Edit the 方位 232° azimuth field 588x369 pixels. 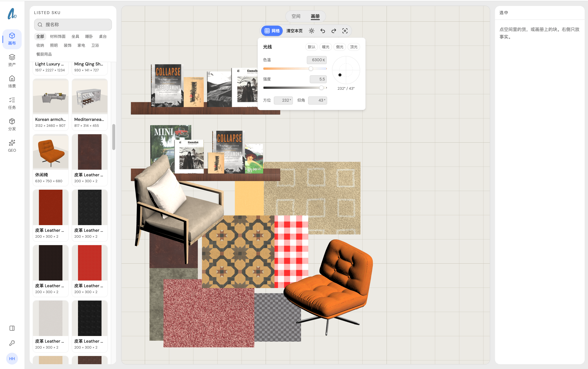coord(283,100)
